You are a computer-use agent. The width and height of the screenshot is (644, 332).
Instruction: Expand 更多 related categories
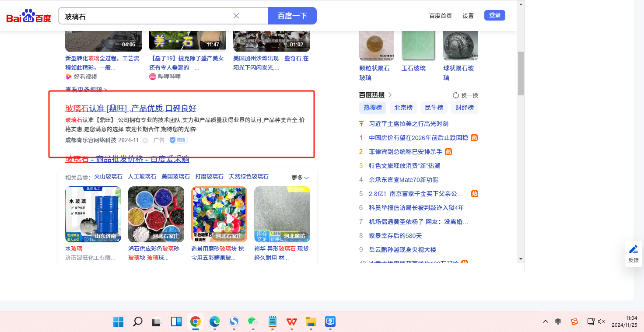(301, 178)
